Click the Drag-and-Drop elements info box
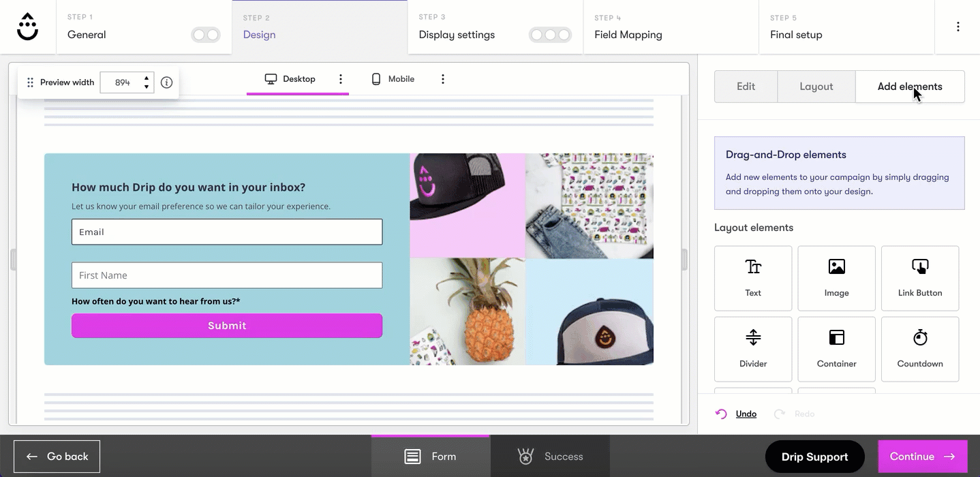 tap(840, 173)
